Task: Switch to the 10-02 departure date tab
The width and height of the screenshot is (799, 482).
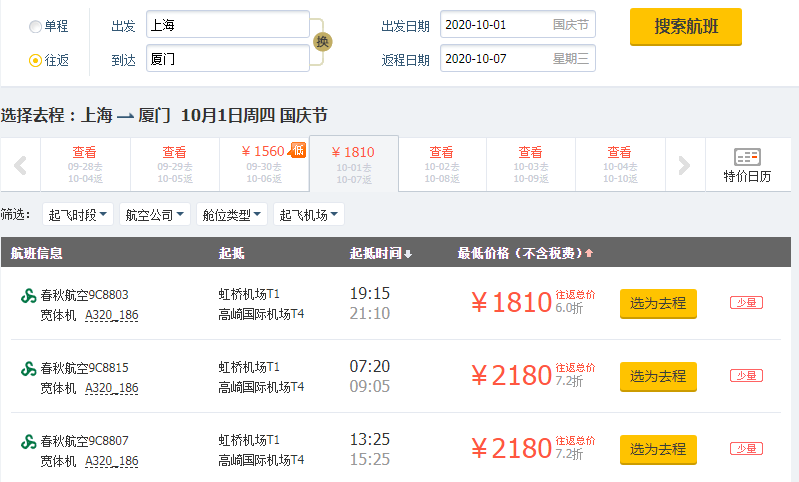Action: click(441, 164)
